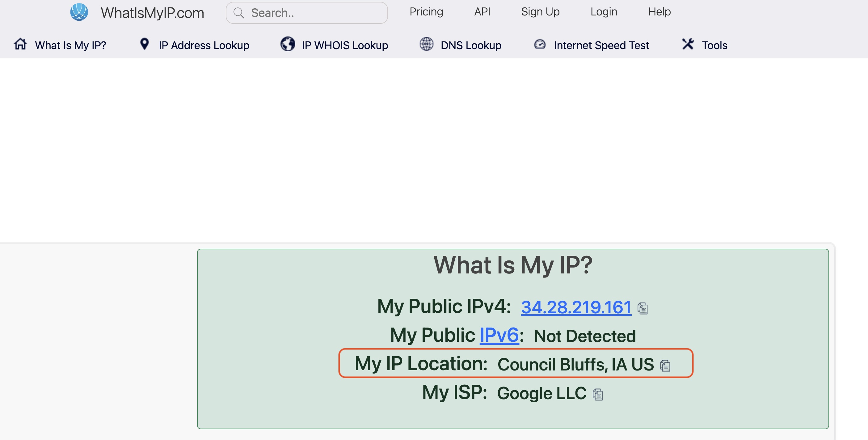Go to the Pricing page
Screen dimensions: 868x440
(426, 12)
